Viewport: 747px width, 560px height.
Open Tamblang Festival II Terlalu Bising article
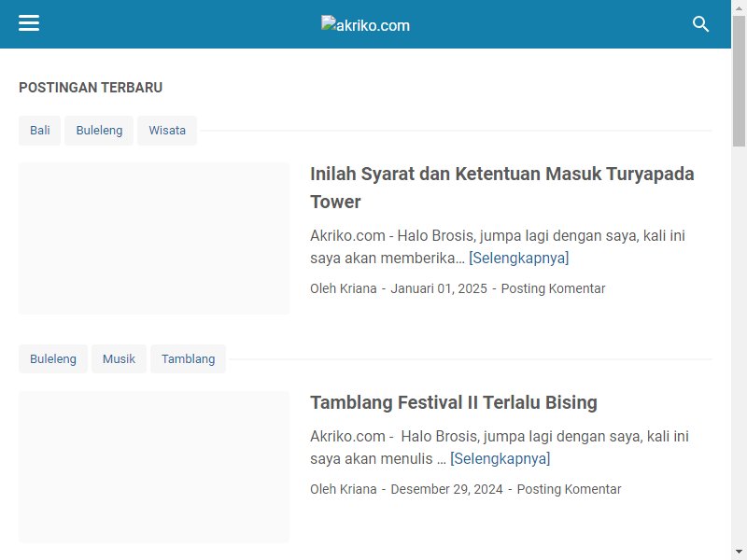pyautogui.click(x=454, y=402)
